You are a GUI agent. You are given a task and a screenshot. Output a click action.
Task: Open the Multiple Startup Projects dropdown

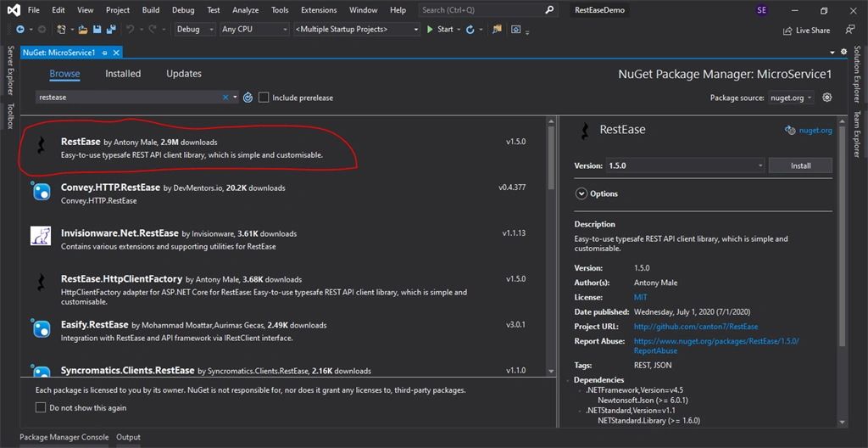coord(357,30)
